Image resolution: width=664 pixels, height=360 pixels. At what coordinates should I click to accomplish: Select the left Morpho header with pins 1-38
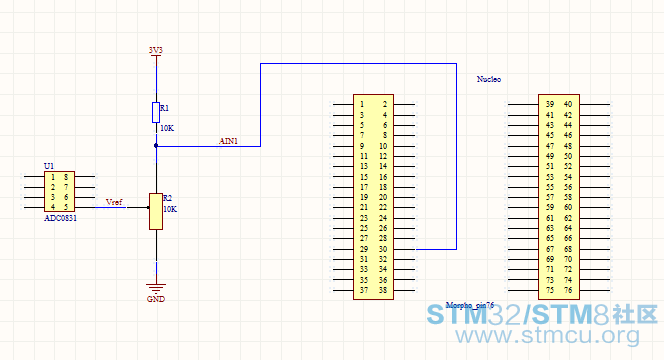point(374,197)
